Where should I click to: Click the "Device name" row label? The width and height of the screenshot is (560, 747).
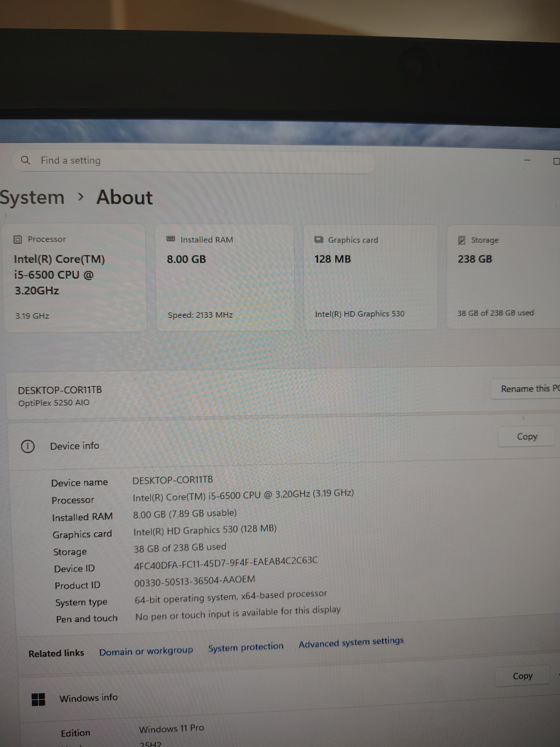79,483
